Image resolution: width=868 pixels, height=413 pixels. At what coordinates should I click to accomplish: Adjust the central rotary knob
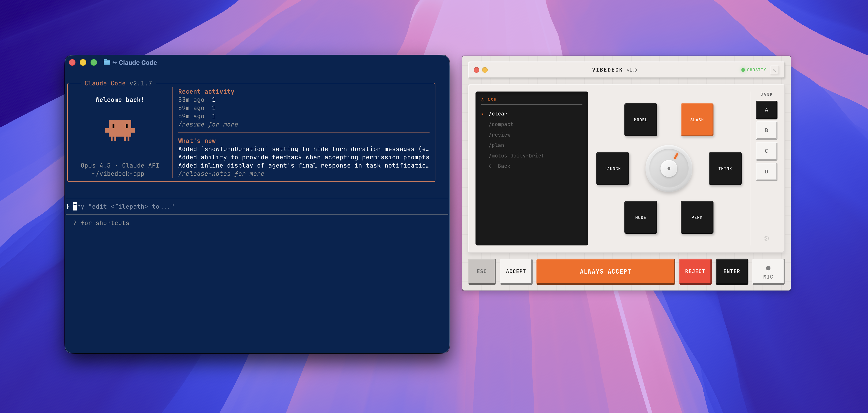click(x=669, y=168)
